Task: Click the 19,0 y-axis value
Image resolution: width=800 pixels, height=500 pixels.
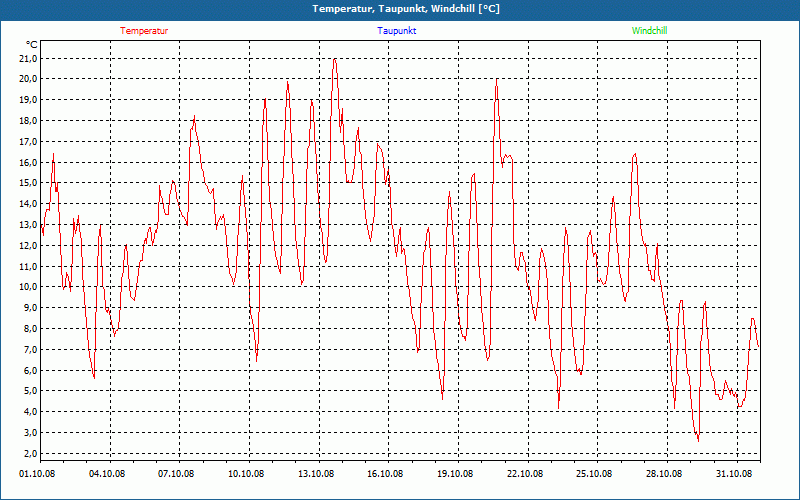Action: click(28, 99)
